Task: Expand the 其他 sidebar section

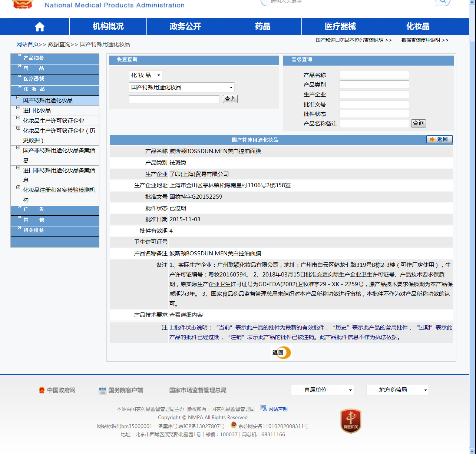Action: pos(55,220)
